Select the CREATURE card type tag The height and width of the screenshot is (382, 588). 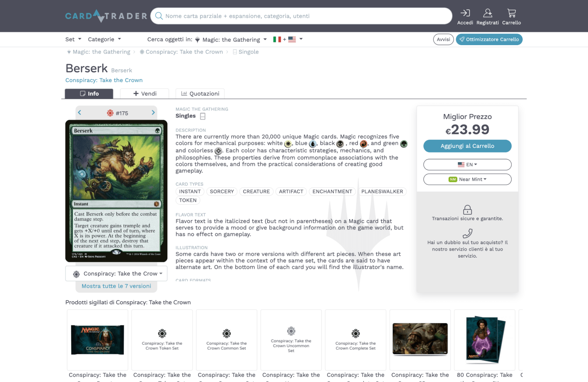[x=256, y=191]
